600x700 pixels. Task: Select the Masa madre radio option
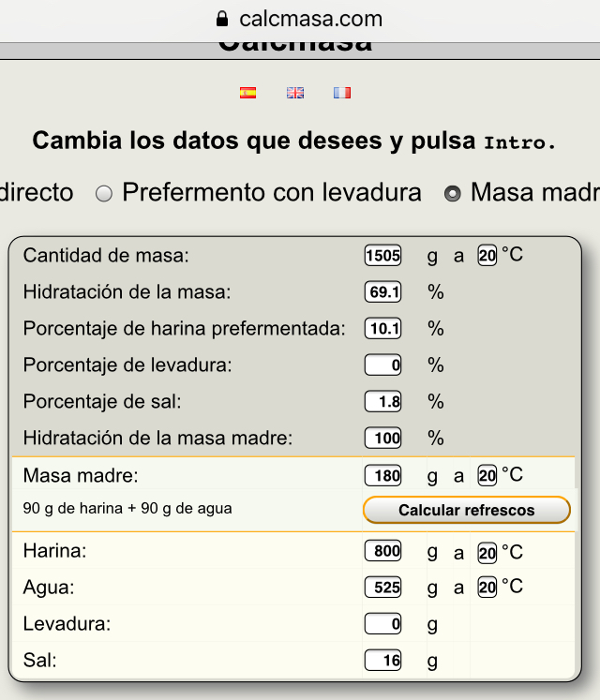coord(453,194)
